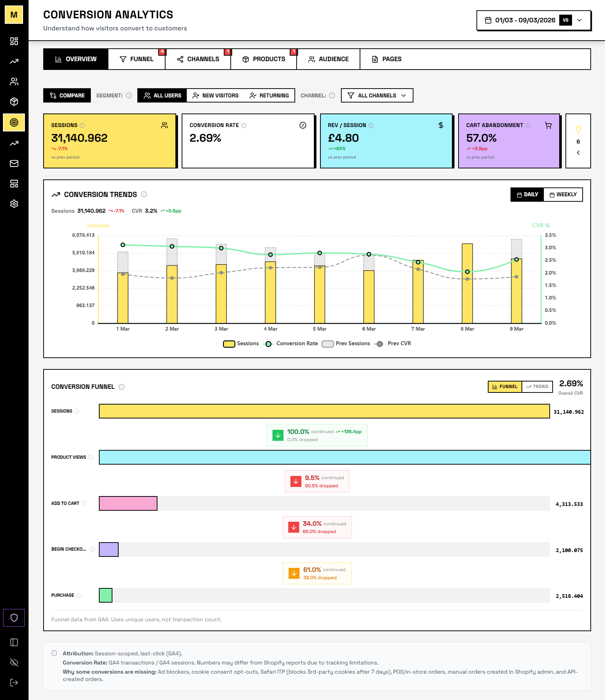Screen dimensions: 605x700
Task: Open Settings via the gear icon
Action: pyautogui.click(x=14, y=204)
